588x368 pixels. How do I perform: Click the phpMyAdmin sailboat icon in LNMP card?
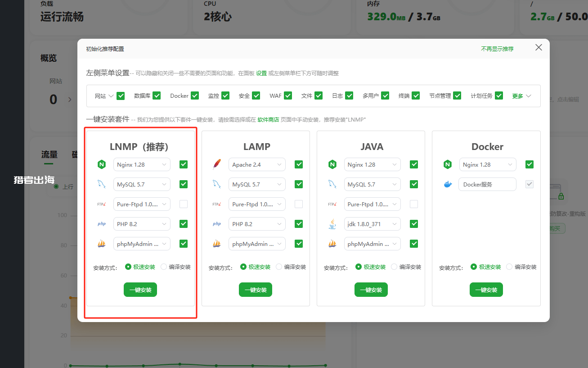102,244
